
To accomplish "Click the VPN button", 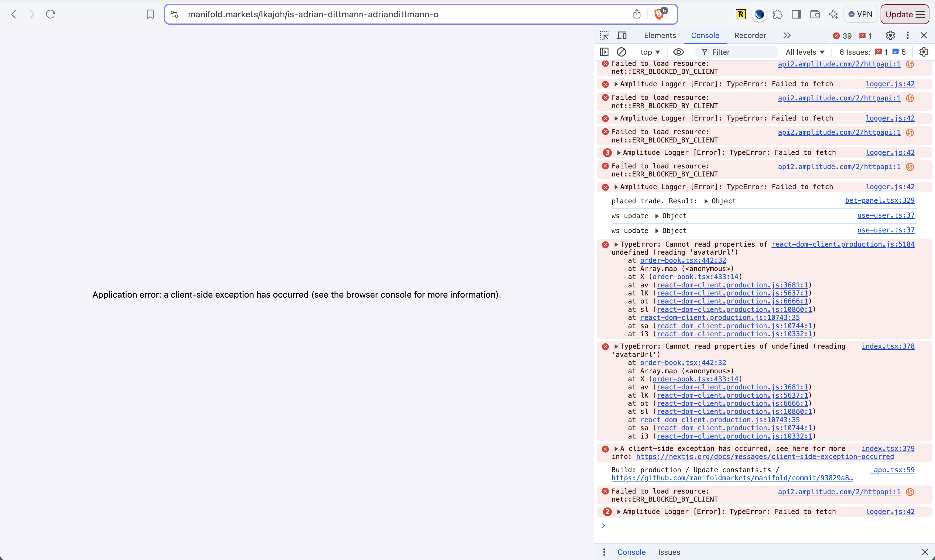I will click(x=860, y=14).
